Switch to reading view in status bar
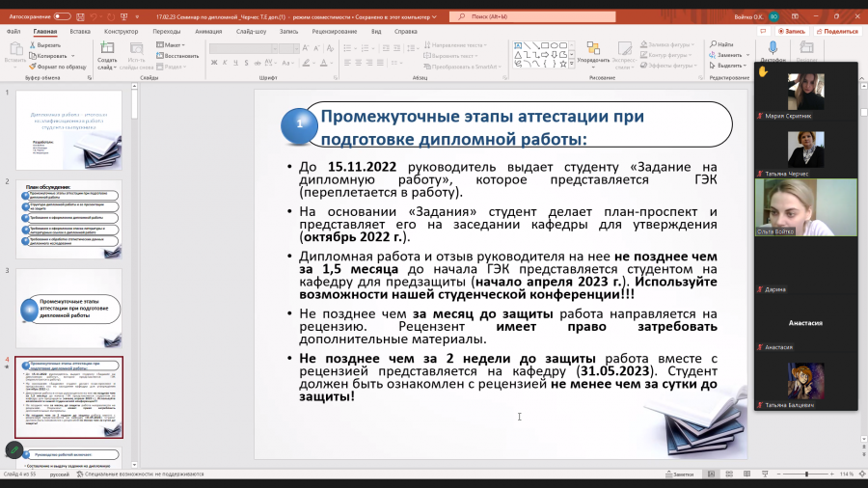Viewport: 868px width, 488px height. click(x=746, y=474)
